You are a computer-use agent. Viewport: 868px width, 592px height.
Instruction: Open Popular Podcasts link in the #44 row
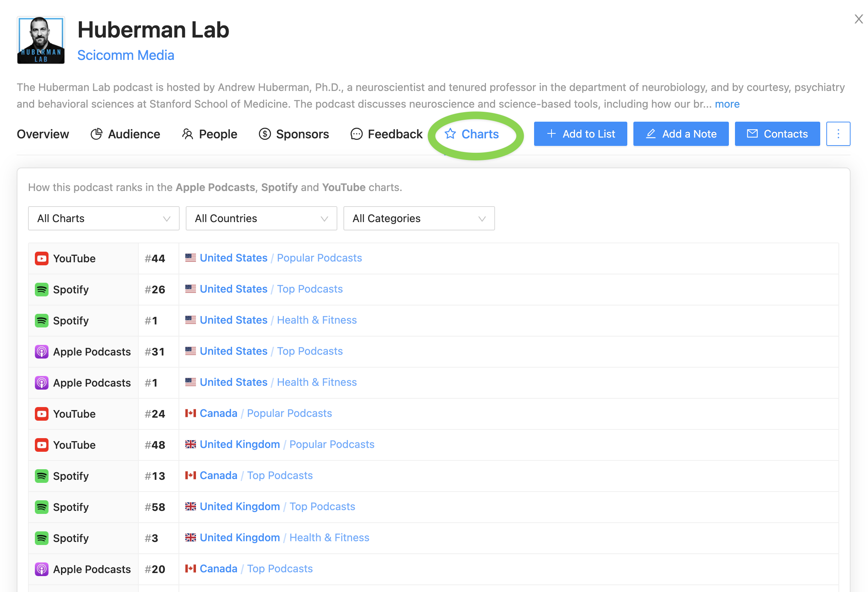[x=319, y=258]
